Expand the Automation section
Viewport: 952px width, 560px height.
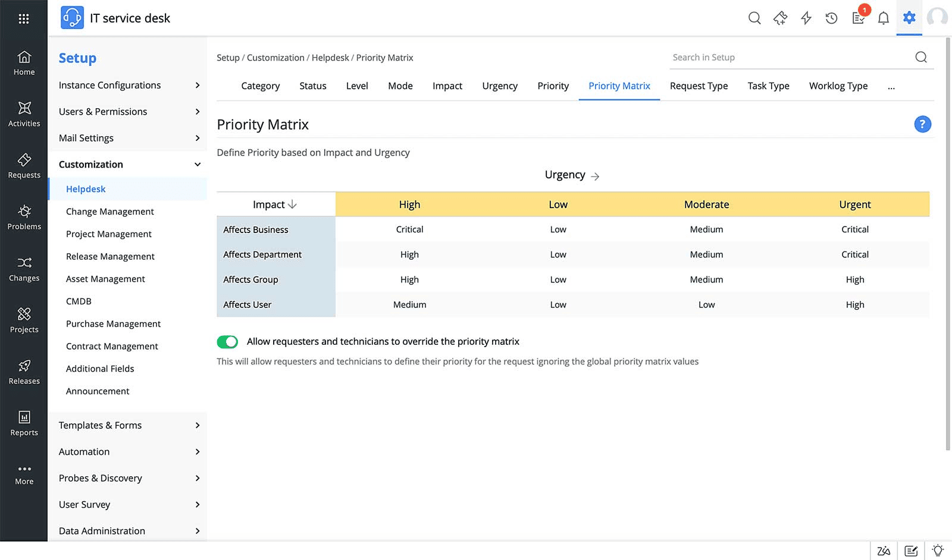128,452
